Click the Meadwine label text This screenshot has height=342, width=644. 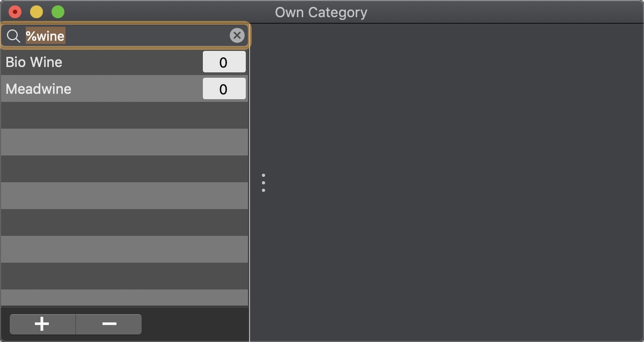[x=38, y=89]
